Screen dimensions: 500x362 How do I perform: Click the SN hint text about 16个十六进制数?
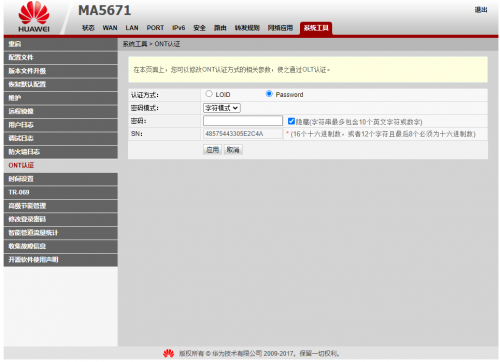(383, 134)
